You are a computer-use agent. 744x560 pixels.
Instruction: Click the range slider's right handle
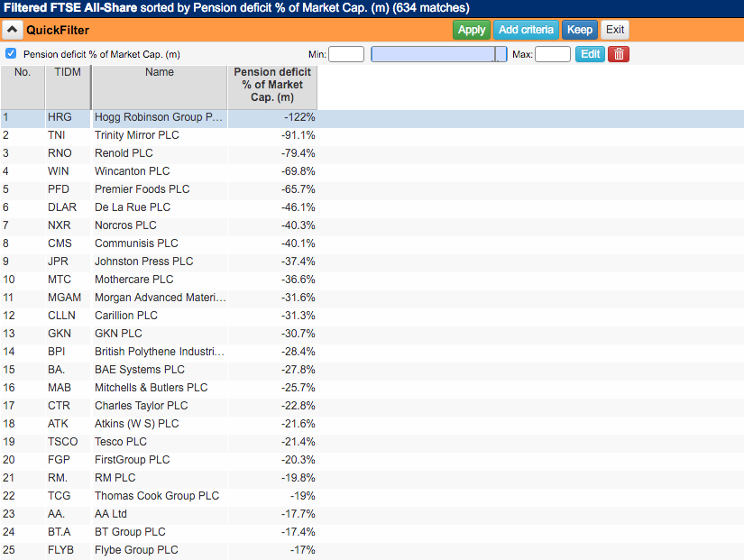click(496, 54)
